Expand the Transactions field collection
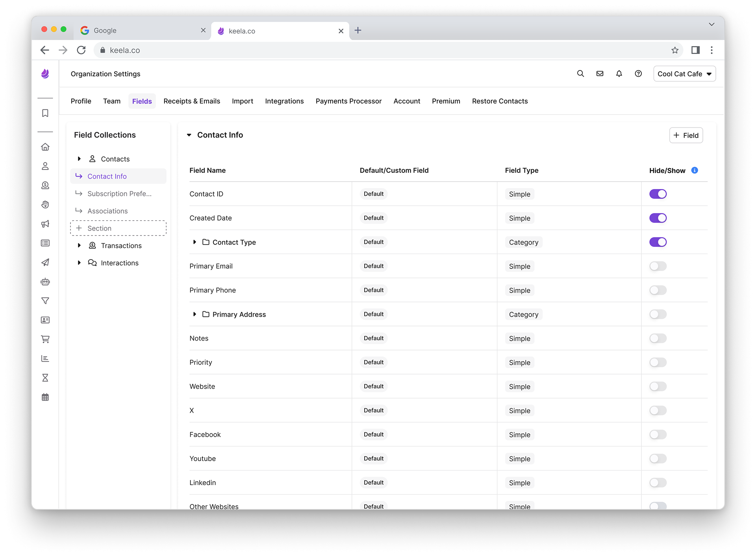 point(79,245)
